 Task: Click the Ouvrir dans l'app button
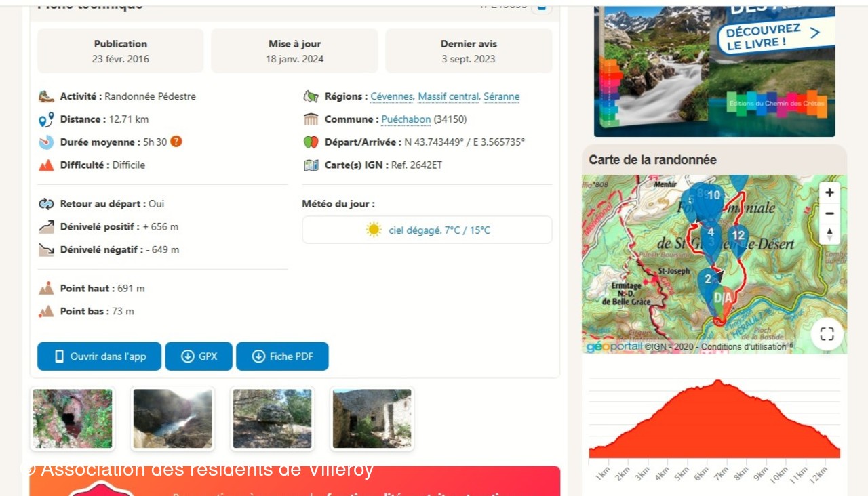pyautogui.click(x=99, y=356)
